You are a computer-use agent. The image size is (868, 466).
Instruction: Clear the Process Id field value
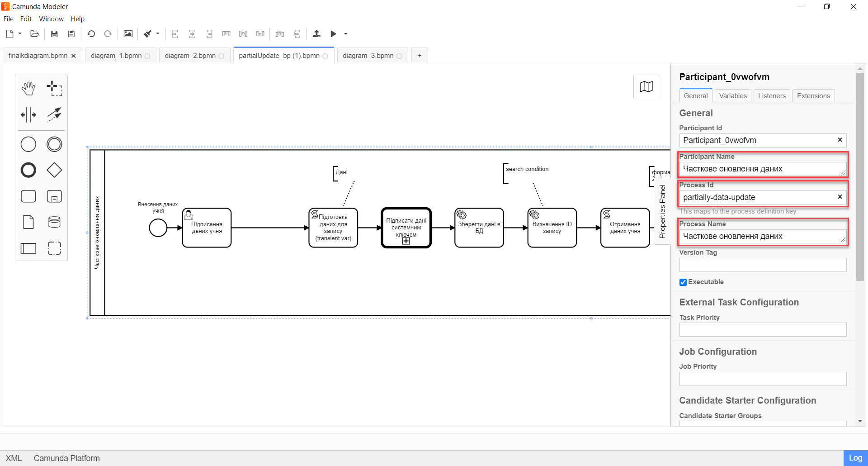(840, 197)
